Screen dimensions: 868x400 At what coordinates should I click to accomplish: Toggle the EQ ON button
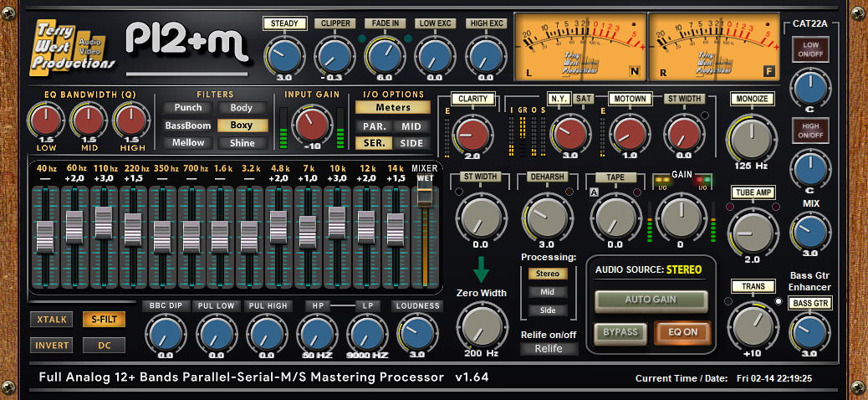tap(682, 332)
